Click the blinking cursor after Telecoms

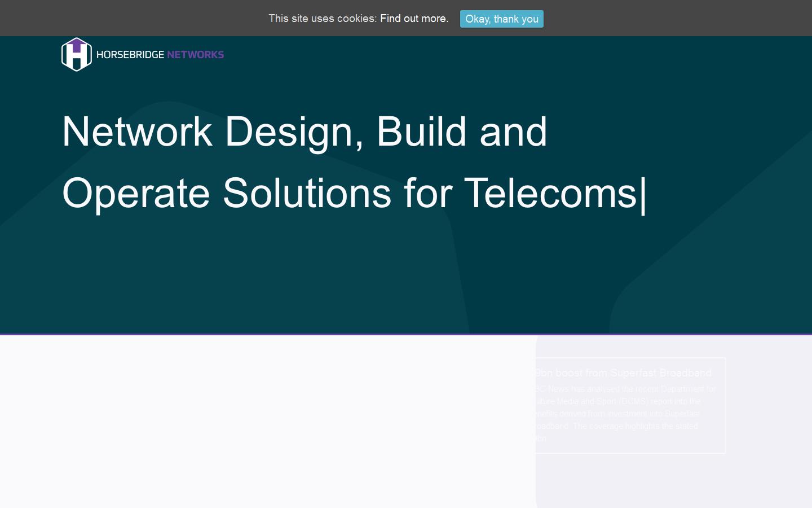click(643, 194)
